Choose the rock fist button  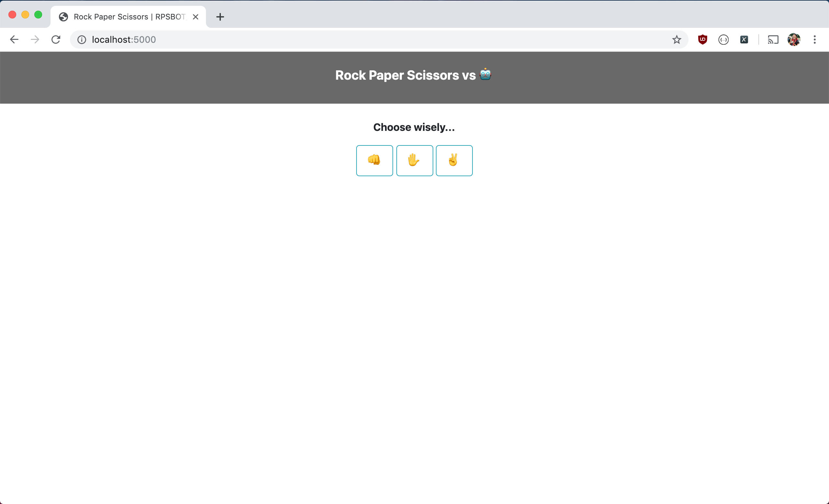tap(374, 160)
